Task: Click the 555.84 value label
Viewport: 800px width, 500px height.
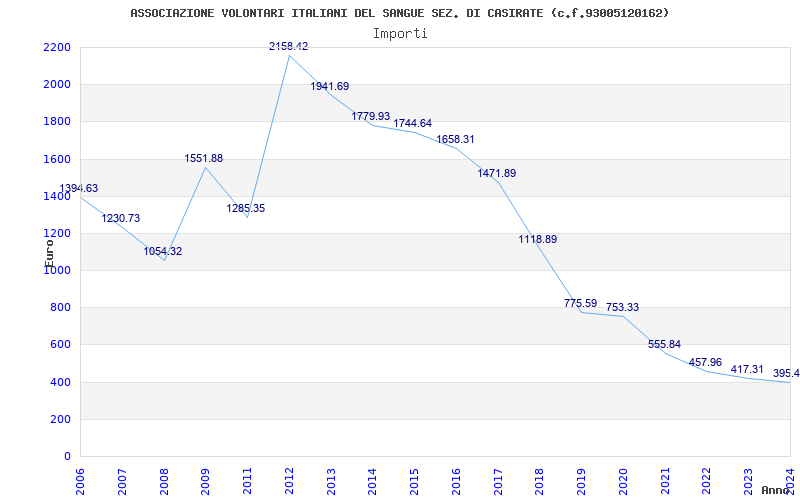Action: coord(664,344)
